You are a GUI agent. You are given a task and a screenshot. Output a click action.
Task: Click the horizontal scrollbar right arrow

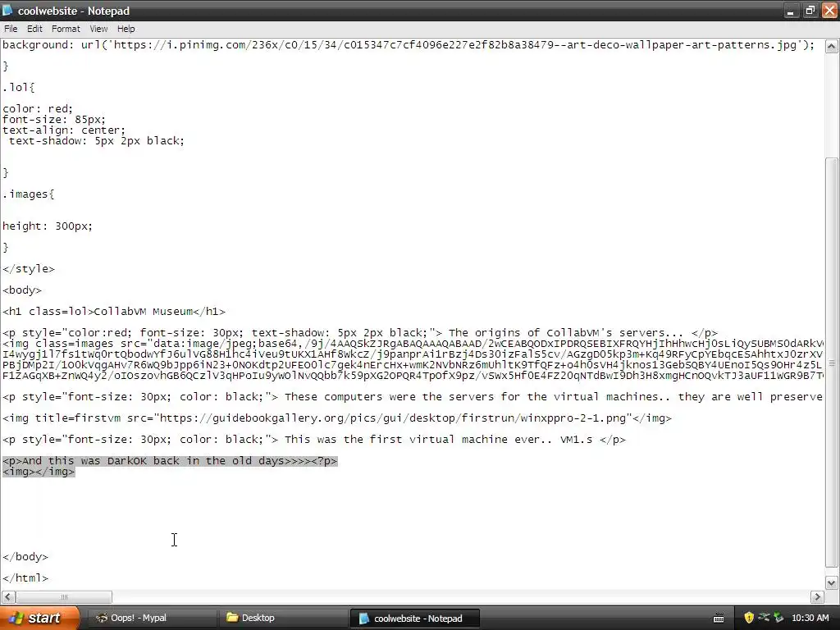817,596
